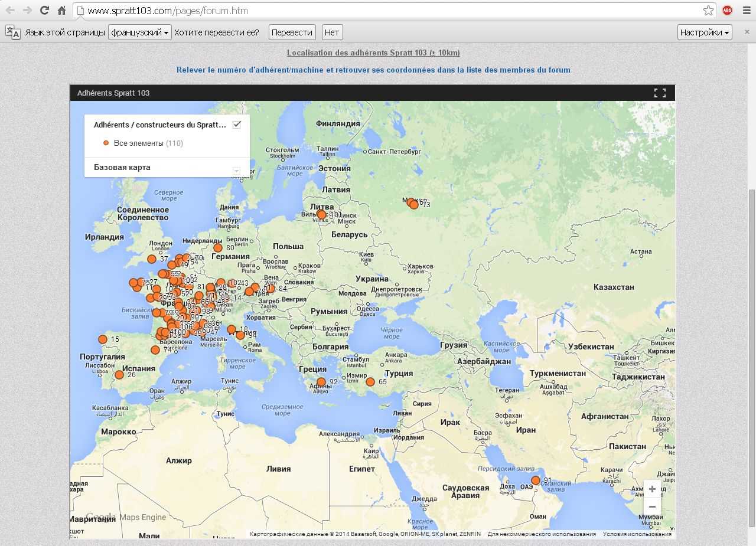Click the page vertical scrollbar
Image resolution: width=756 pixels, height=546 pixels.
click(x=752, y=358)
